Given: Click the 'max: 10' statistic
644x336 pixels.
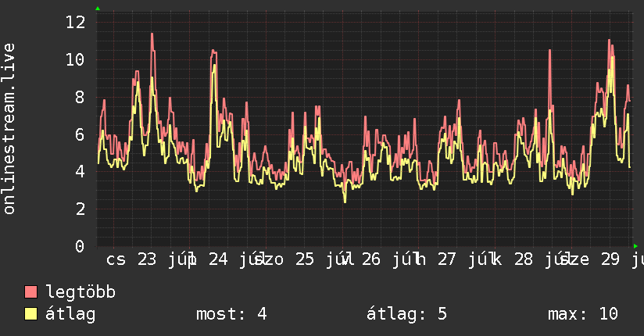Looking at the screenshot, I should coord(583,314).
